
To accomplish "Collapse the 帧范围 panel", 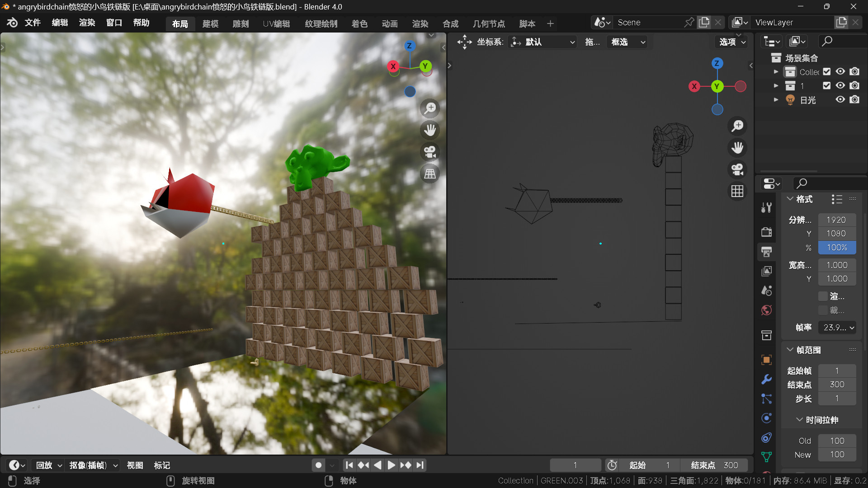I will click(791, 350).
